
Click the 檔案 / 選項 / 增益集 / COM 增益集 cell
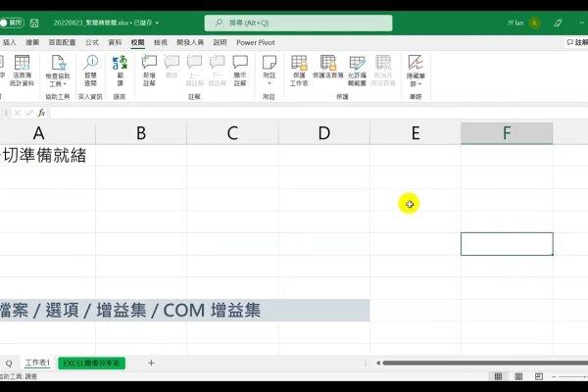click(184, 311)
